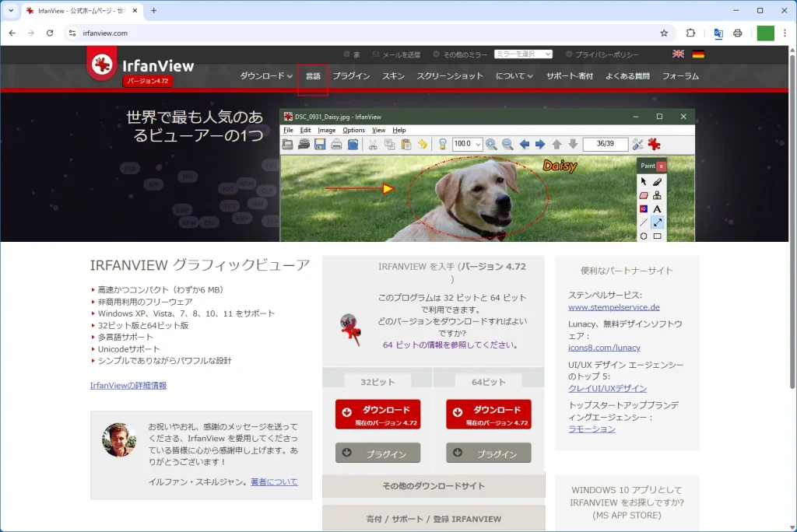The image size is (797, 532).
Task: Select the Paint panel ellipse tool
Action: pos(644,236)
